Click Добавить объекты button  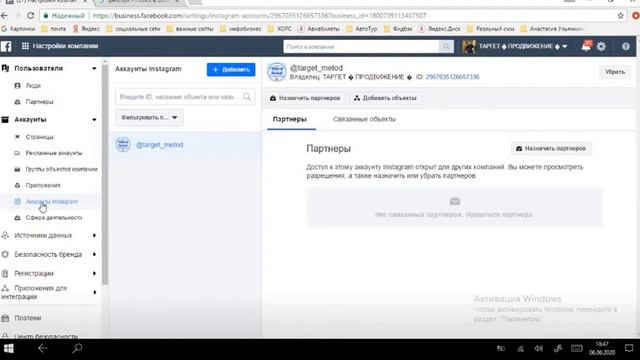coord(385,98)
